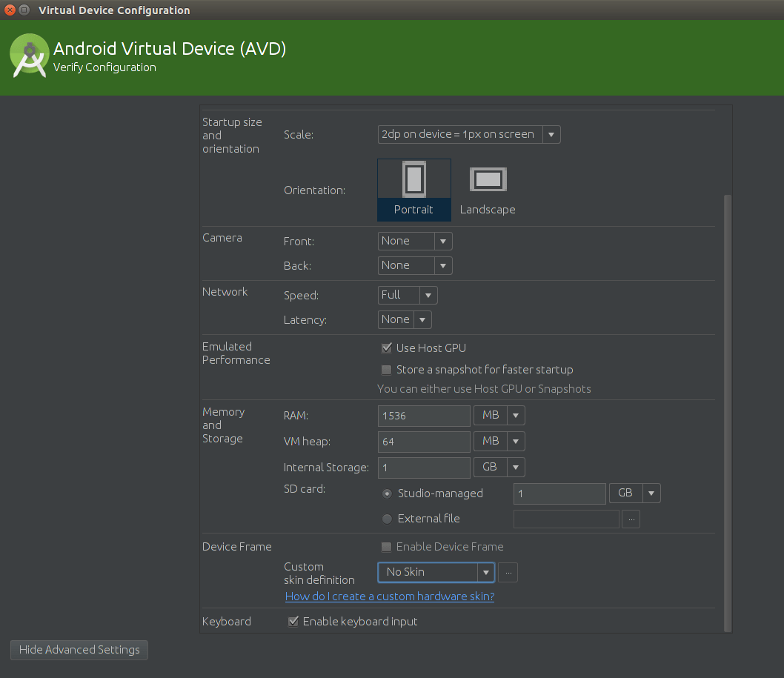
Task: Change the Internal Storage unit dropdown
Action: [x=499, y=468]
